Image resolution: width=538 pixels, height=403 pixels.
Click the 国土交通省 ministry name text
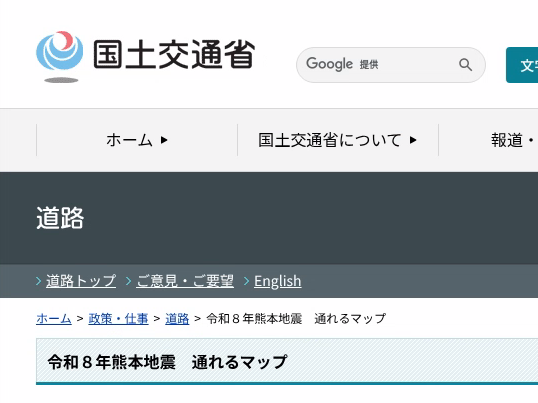pos(174,54)
